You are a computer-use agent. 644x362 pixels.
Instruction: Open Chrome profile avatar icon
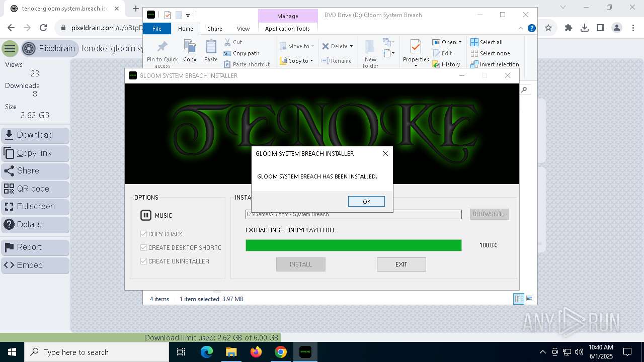pos(617,28)
